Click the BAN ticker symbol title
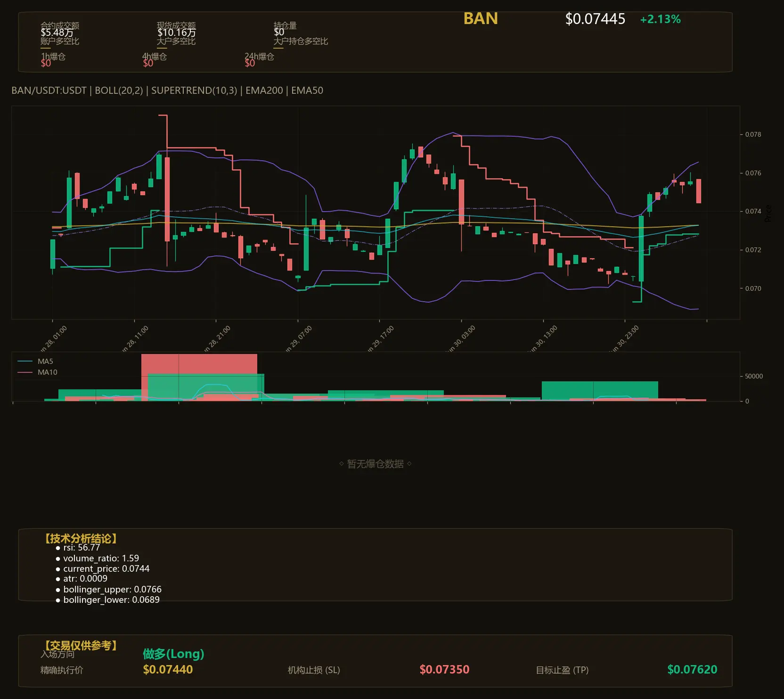 (x=481, y=18)
